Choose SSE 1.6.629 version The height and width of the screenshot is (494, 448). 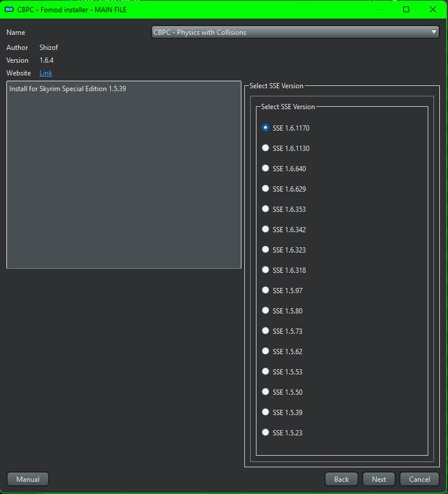point(265,189)
